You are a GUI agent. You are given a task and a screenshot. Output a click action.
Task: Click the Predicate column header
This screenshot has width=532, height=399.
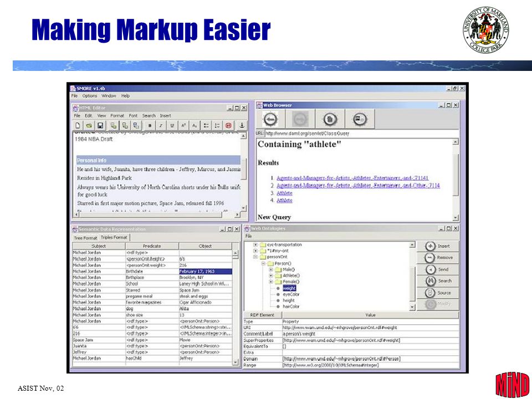click(152, 246)
